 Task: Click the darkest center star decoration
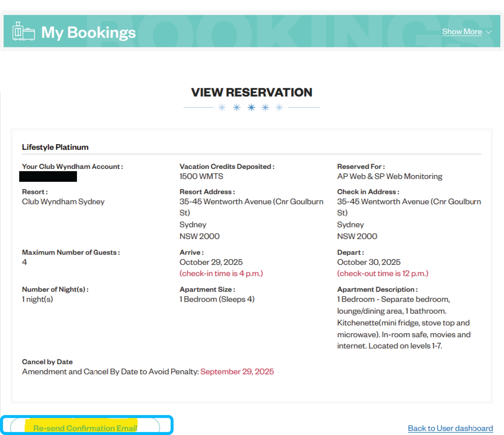pos(251,107)
